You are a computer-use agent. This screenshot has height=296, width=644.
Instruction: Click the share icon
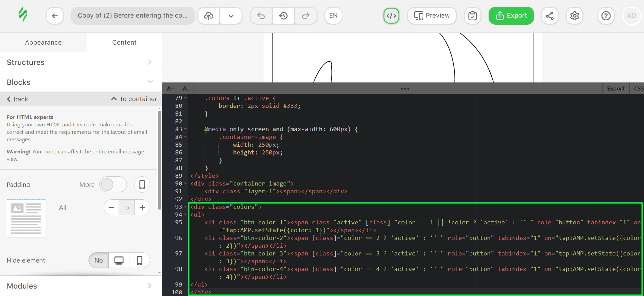(x=550, y=16)
